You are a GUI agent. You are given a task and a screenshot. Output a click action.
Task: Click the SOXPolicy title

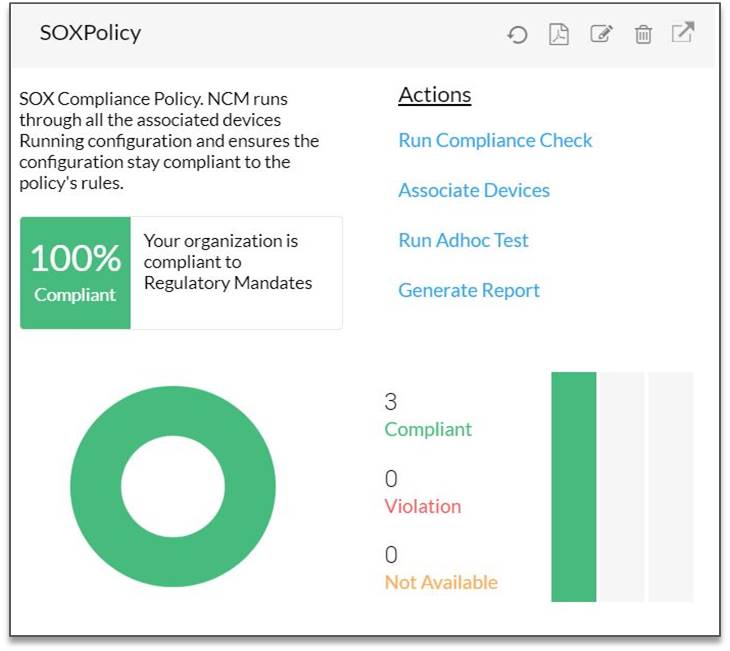tap(90, 33)
